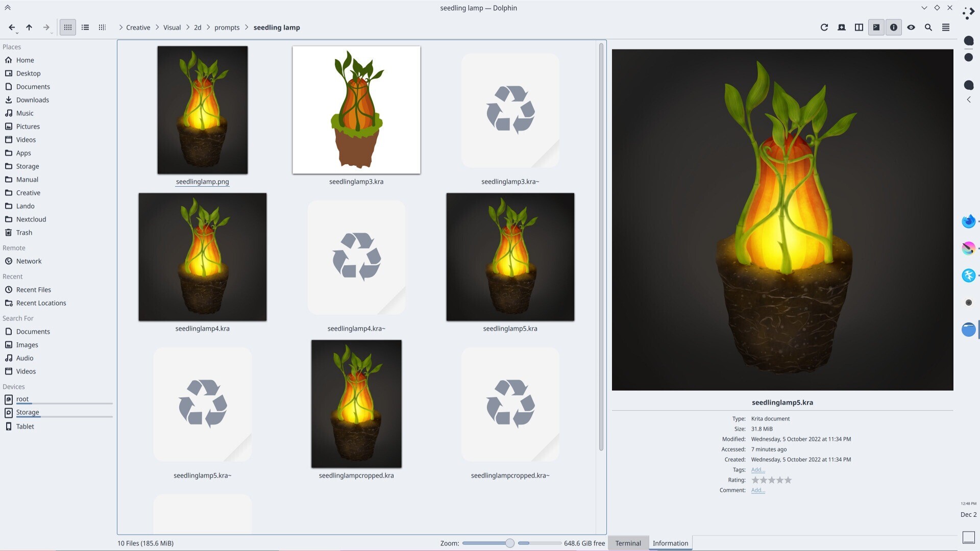Go up to the parent folder
The image size is (980, 551).
[x=29, y=28]
